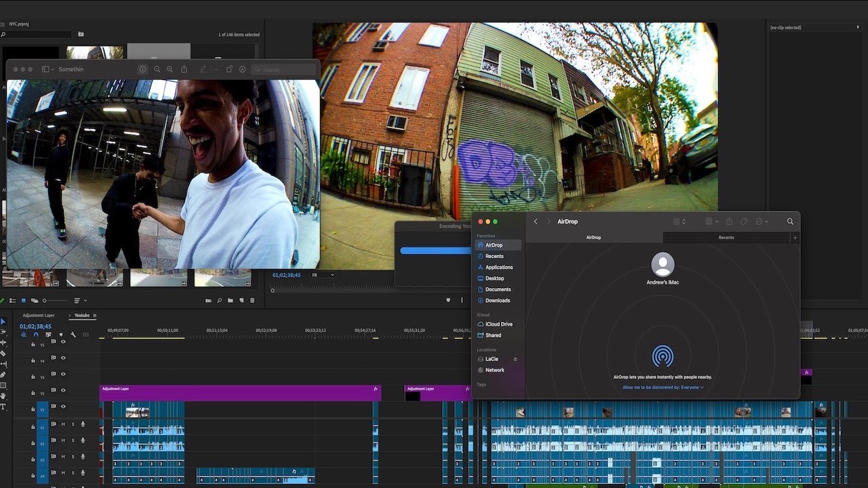Screen dimensions: 868x488
Task: Go back in Finder window
Action: click(536, 222)
